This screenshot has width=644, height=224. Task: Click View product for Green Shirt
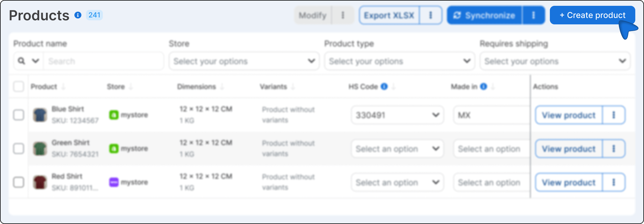[x=569, y=149]
